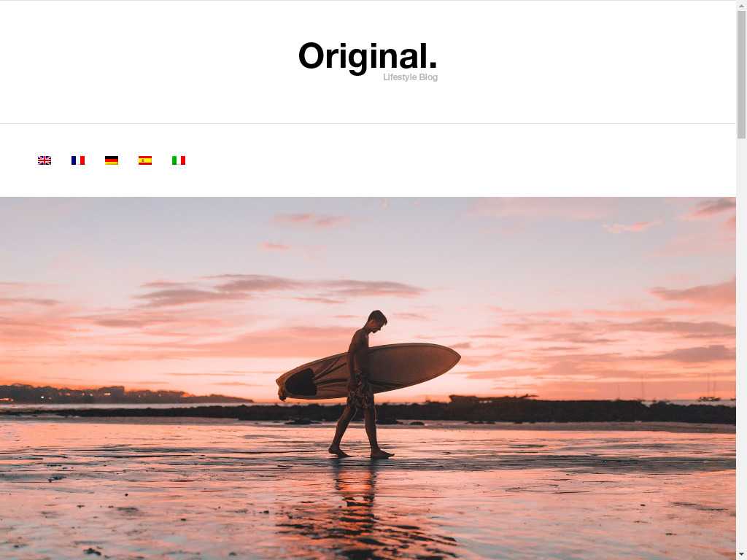Click the vertical scrollbar thumb
747x560 pixels.
click(x=741, y=74)
